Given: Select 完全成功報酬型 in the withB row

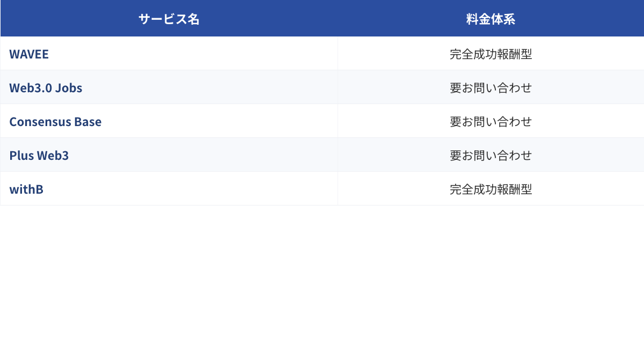Looking at the screenshot, I should point(491,189).
